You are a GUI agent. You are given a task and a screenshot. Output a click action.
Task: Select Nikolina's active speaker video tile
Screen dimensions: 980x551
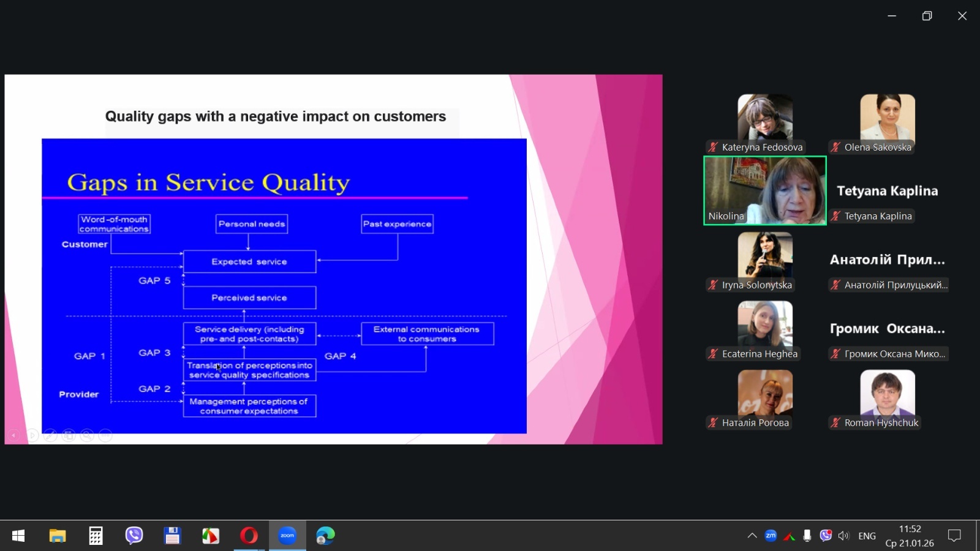765,190
